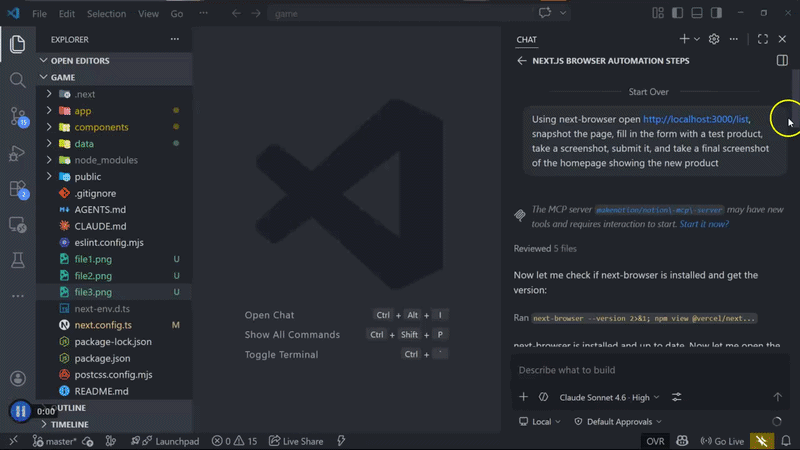The image size is (800, 450).
Task: Open the Edit menu
Action: click(67, 14)
